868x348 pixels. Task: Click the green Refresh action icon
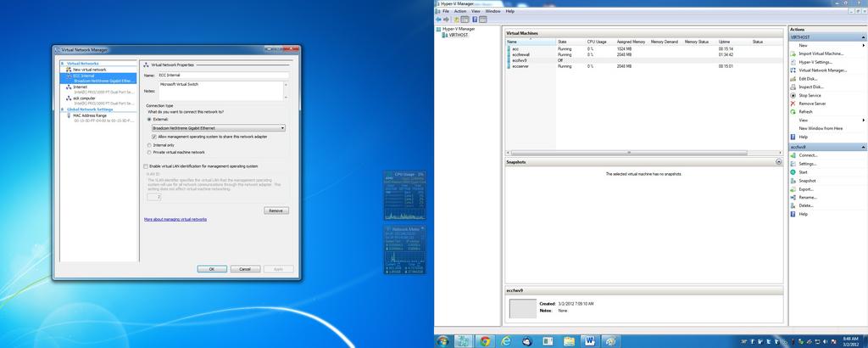pos(793,111)
